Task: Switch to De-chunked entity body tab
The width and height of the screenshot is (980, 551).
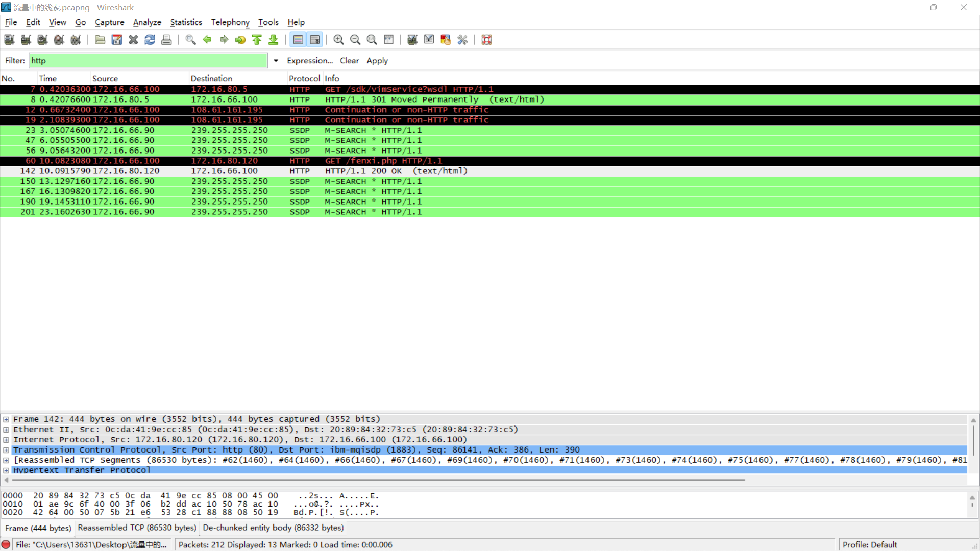Action: point(273,528)
